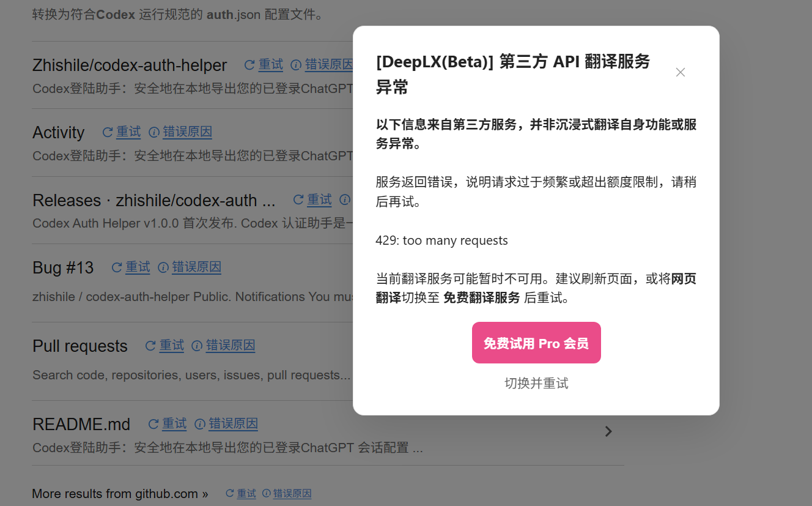Click the retry icon beside README.md
The width and height of the screenshot is (812, 506).
coord(153,424)
